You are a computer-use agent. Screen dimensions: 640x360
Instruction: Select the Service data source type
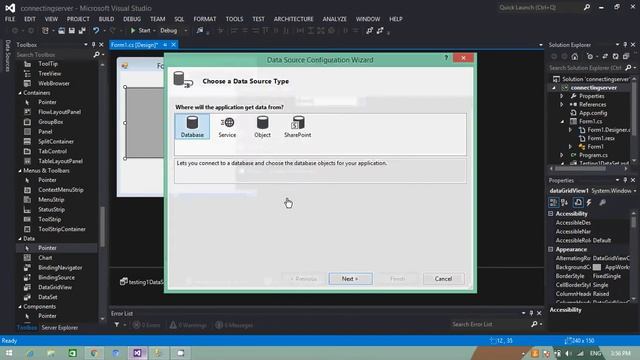tap(227, 127)
